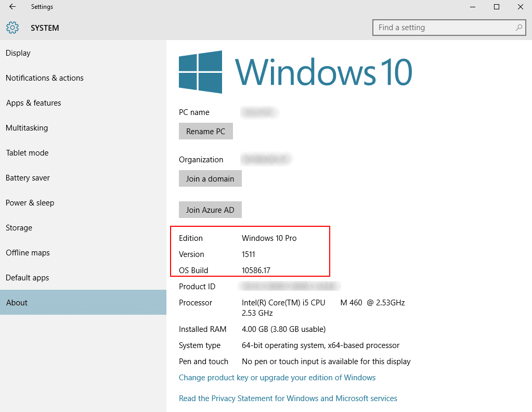Select Apps & features in sidebar

point(83,103)
